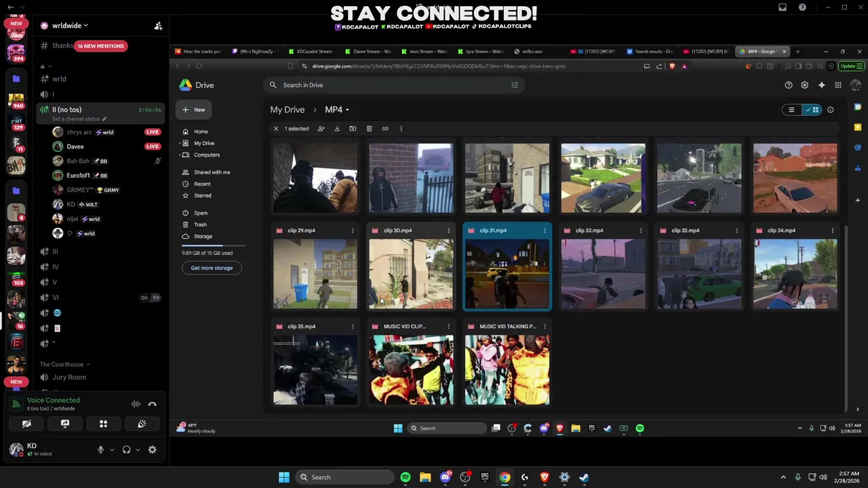Move selected file to trash

(369, 129)
